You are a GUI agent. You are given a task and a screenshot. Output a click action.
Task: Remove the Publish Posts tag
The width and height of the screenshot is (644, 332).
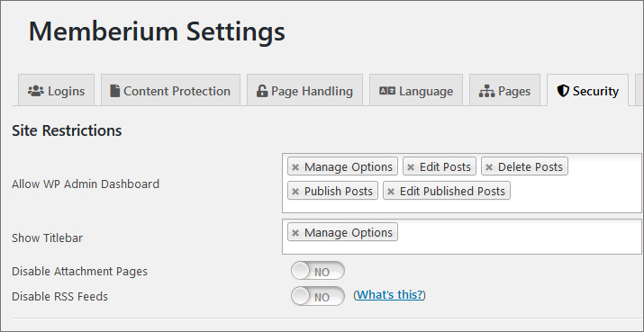click(x=295, y=192)
